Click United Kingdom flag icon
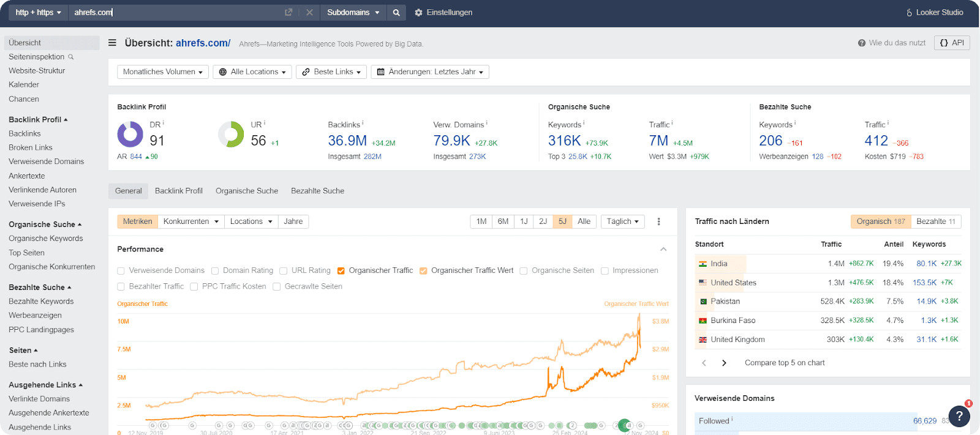Image resolution: width=980 pixels, height=435 pixels. (x=703, y=340)
